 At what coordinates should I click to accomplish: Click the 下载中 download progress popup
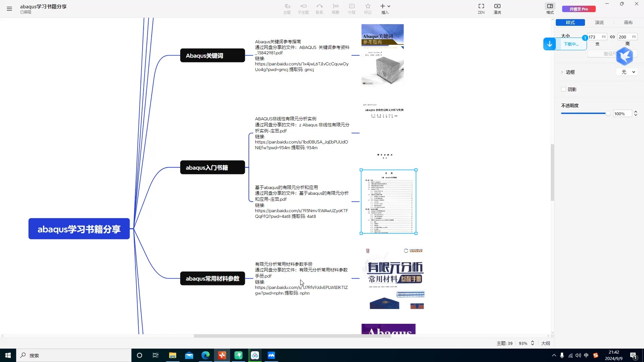coord(565,44)
